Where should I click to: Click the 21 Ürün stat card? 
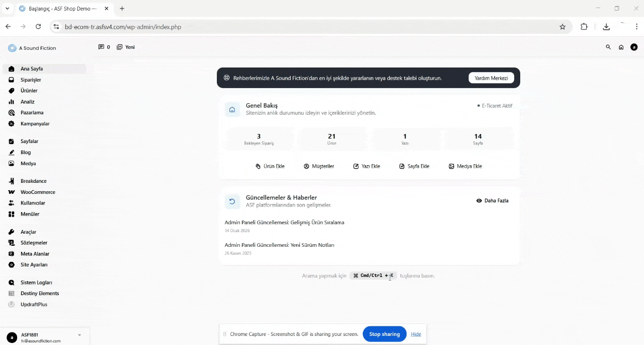tap(332, 140)
